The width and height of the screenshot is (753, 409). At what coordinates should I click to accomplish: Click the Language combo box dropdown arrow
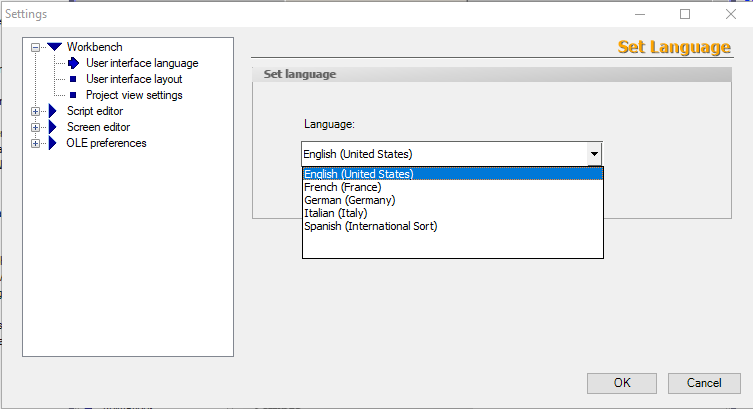pos(594,154)
